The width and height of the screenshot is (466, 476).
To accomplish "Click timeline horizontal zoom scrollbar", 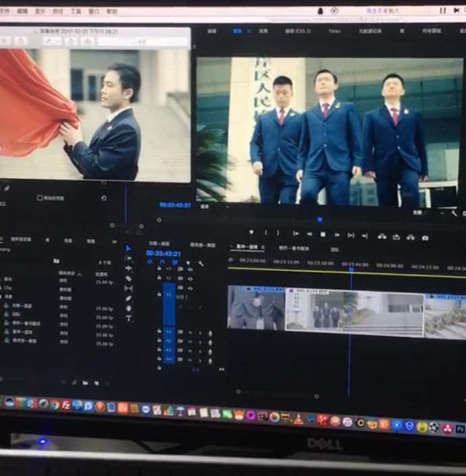I will [x=278, y=394].
